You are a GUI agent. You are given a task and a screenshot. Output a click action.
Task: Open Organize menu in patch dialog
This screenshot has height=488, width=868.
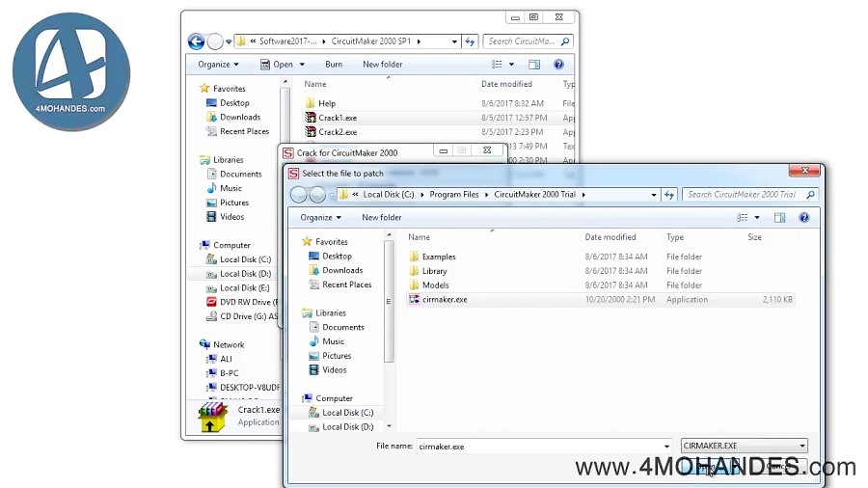point(320,217)
